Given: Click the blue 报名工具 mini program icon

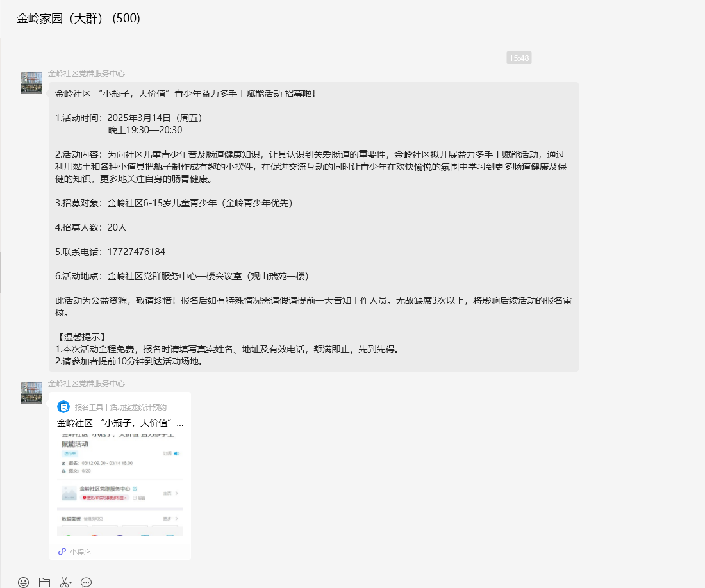Looking at the screenshot, I should [x=63, y=407].
